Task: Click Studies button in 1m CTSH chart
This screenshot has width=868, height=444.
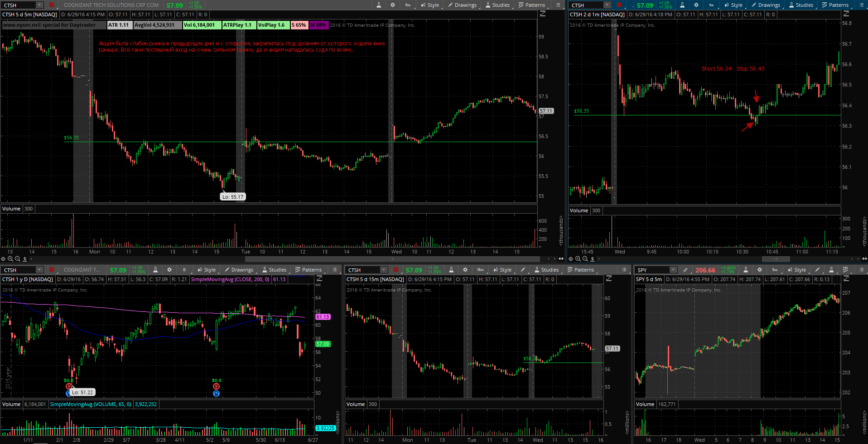Action: 801,5
